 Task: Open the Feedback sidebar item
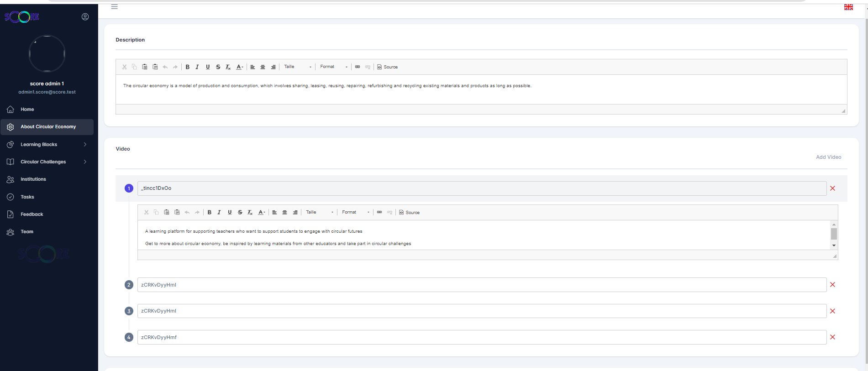click(x=32, y=214)
